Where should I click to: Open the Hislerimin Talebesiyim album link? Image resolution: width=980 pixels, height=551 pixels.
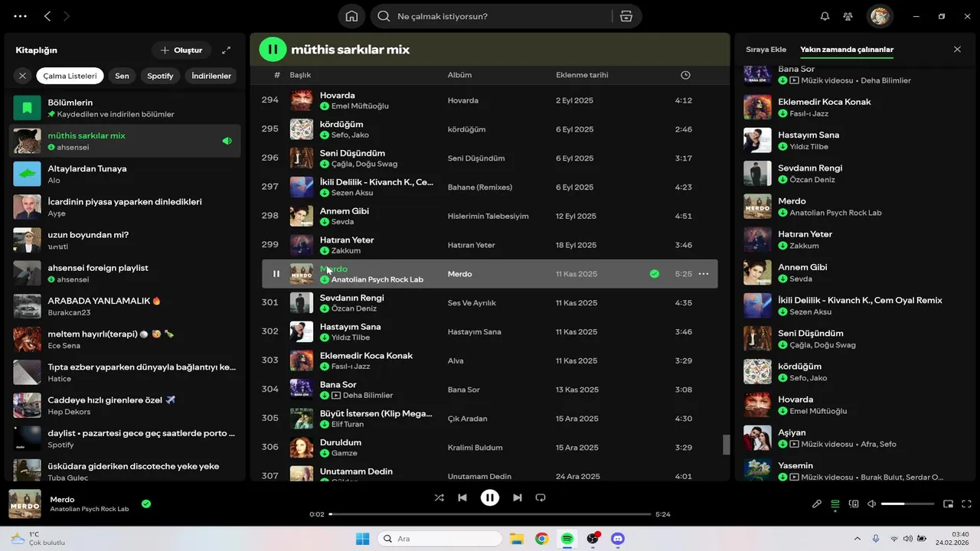click(488, 216)
